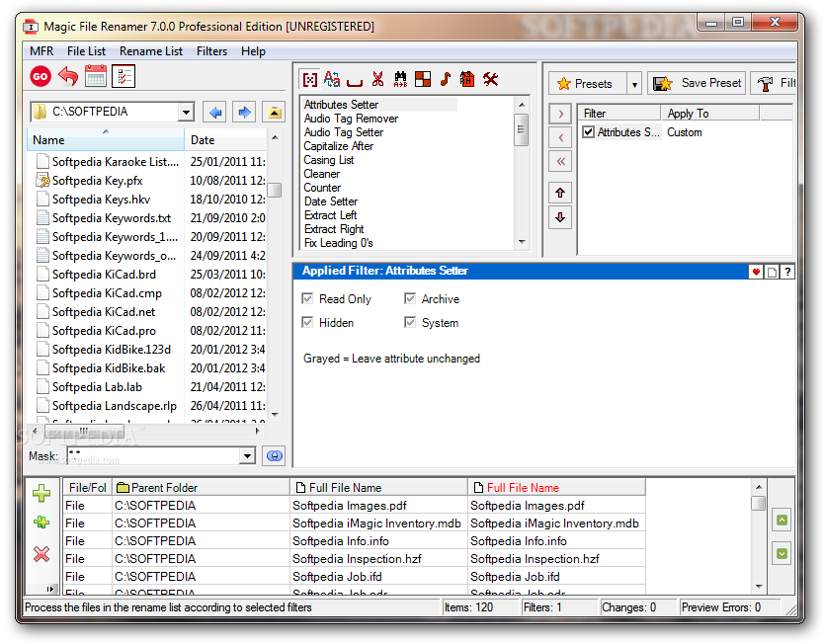Viewport: 825px width, 644px height.
Task: Remove items with the red X icon
Action: (41, 554)
